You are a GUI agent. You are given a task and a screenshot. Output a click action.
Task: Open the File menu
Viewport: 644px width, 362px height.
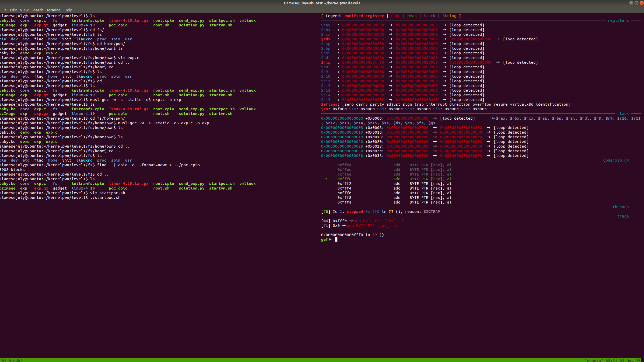pos(4,10)
